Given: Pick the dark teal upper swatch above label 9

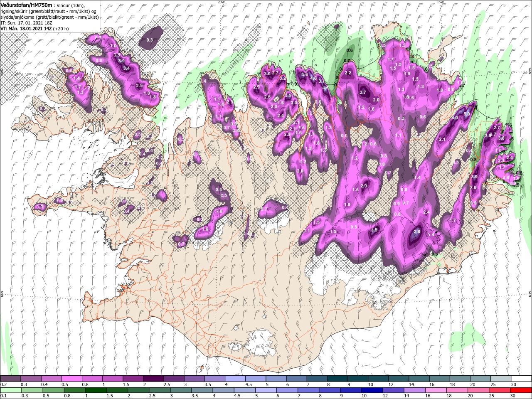Looking at the screenshot, I should pyautogui.click(x=357, y=378).
